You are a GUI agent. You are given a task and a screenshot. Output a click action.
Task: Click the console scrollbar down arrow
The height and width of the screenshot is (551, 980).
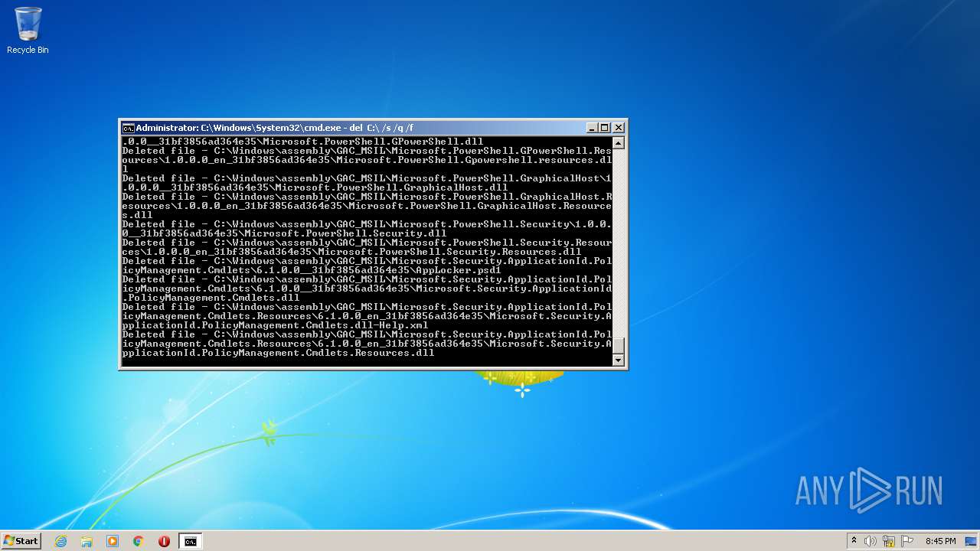tap(619, 360)
